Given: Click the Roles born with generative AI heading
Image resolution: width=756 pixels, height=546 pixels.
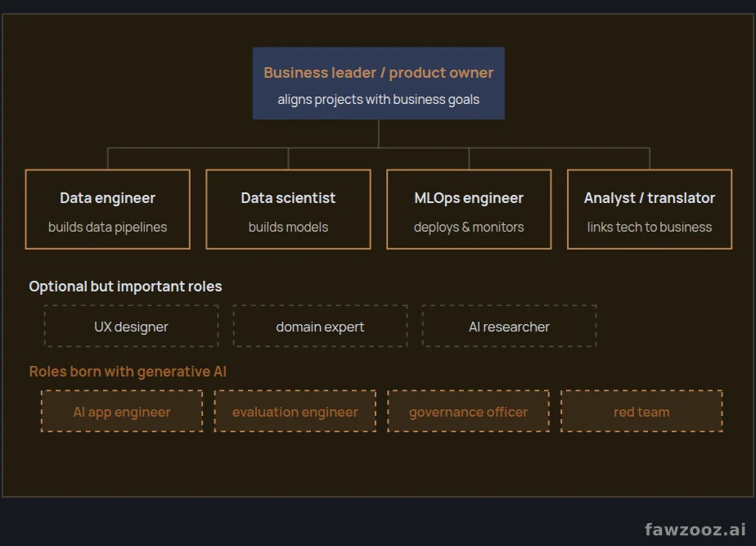Looking at the screenshot, I should tap(128, 372).
